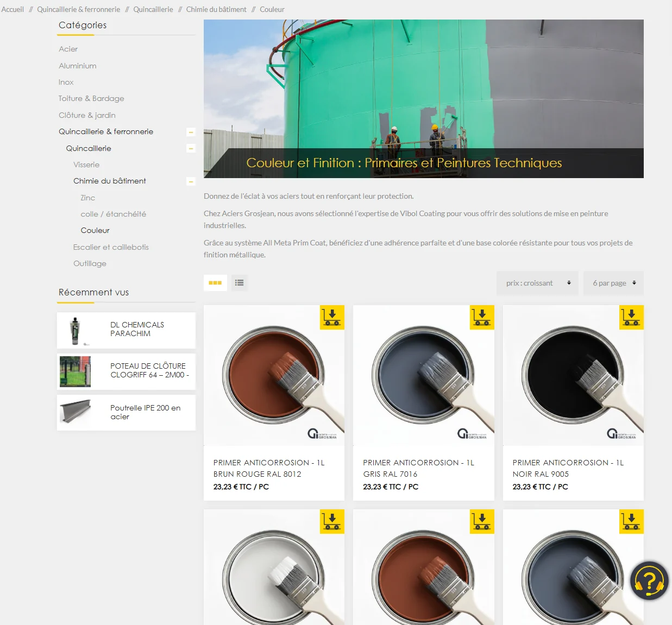The height and width of the screenshot is (625, 672).
Task: Collapse the Quincaillerie & ferronnerie category
Action: [191, 132]
